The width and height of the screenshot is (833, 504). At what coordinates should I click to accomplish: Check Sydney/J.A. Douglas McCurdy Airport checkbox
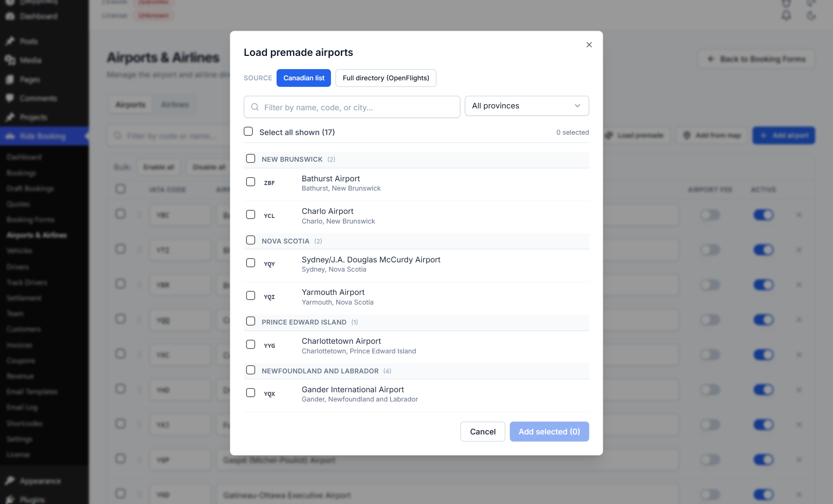click(x=251, y=263)
